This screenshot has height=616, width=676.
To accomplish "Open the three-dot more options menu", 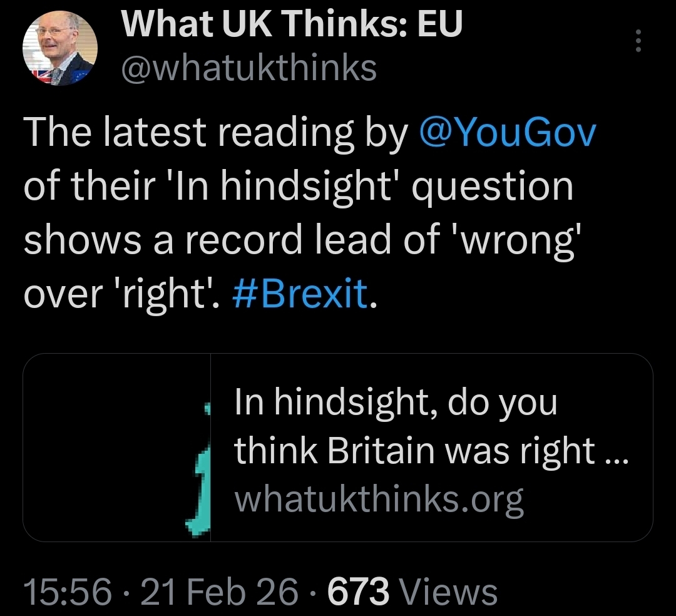I will (638, 41).
